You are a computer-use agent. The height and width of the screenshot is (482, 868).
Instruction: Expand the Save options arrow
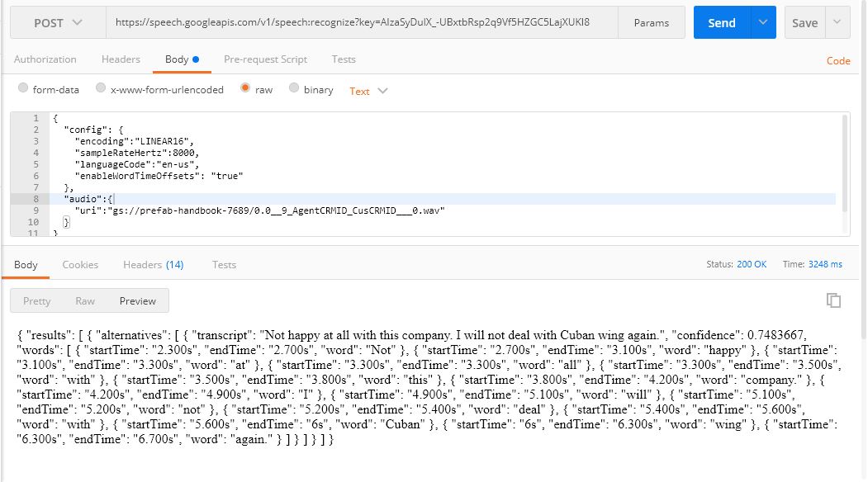coord(837,22)
